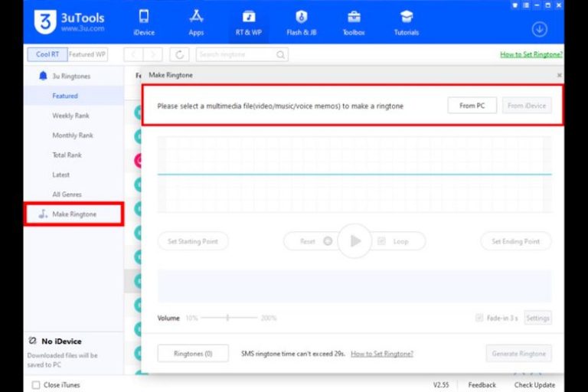Click the search magnifier icon
This screenshot has height=392, width=588.
[280, 55]
